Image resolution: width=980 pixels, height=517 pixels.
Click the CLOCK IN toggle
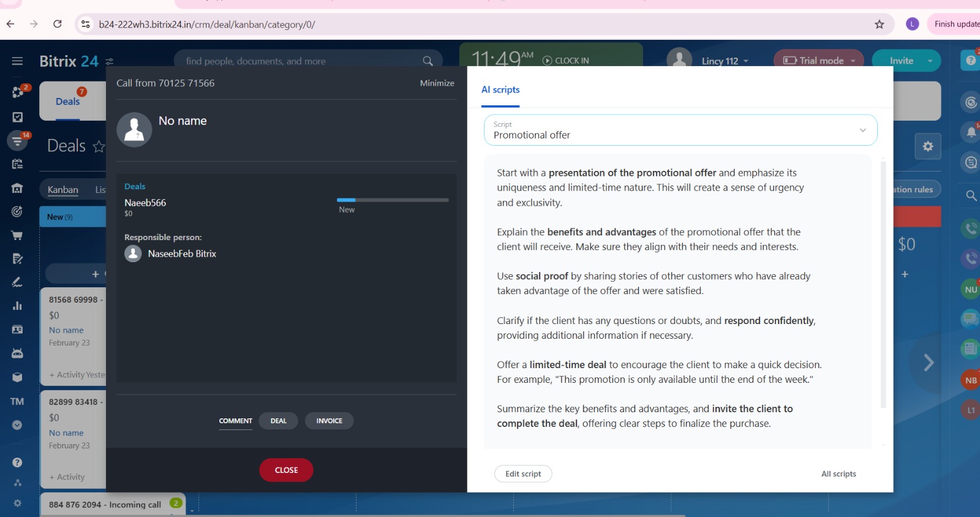pos(565,61)
